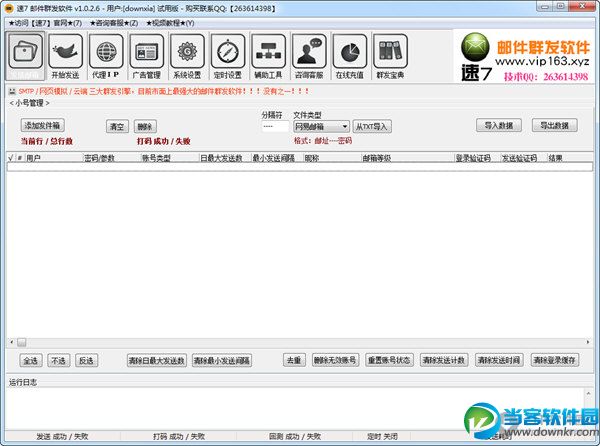Click the 清除日最大发送数 button

pos(157,360)
